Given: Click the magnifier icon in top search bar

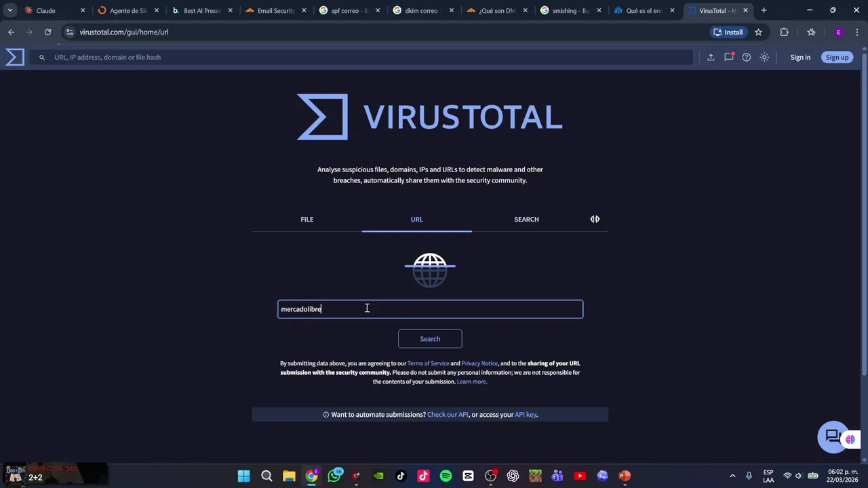Looking at the screenshot, I should click(42, 57).
